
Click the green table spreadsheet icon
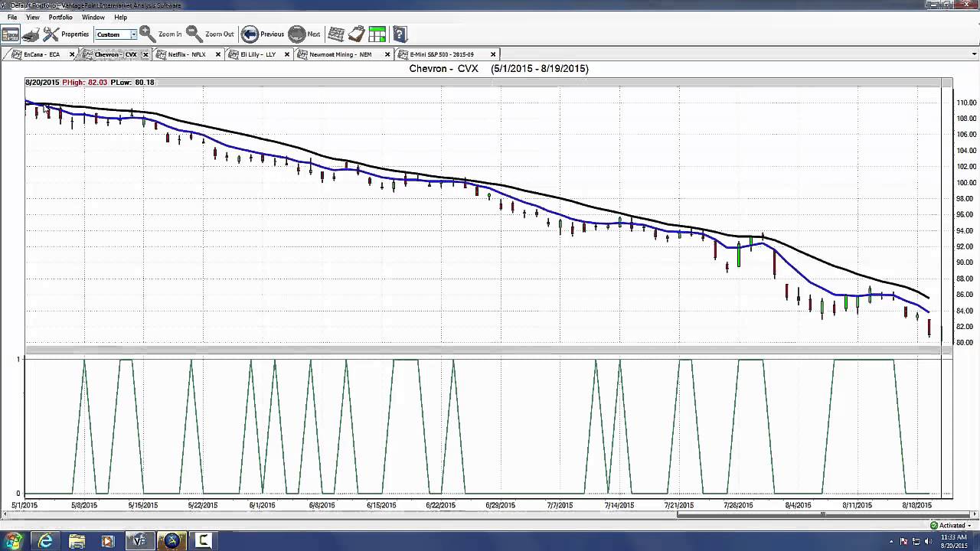point(377,34)
